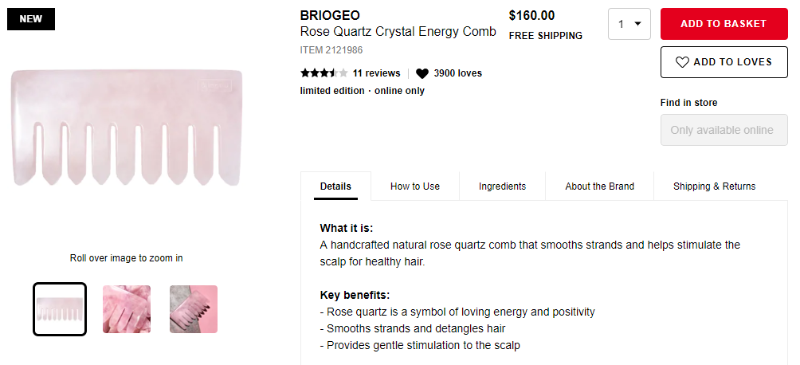This screenshot has height=365, width=800.
Task: Click the Rose Quartz Crystal Energy Comb title
Action: [x=398, y=32]
